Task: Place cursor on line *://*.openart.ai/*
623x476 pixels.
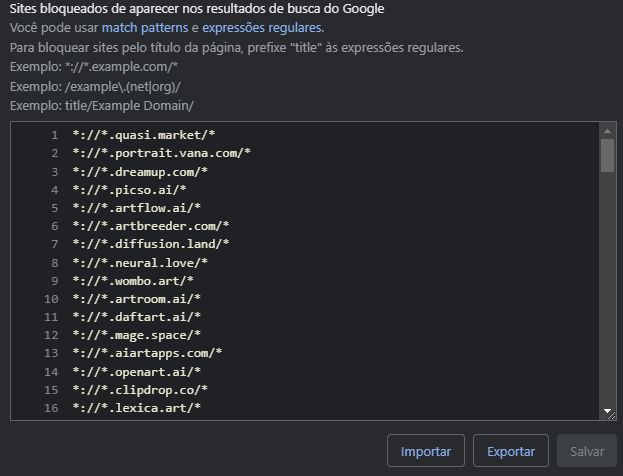Action: [x=136, y=372]
